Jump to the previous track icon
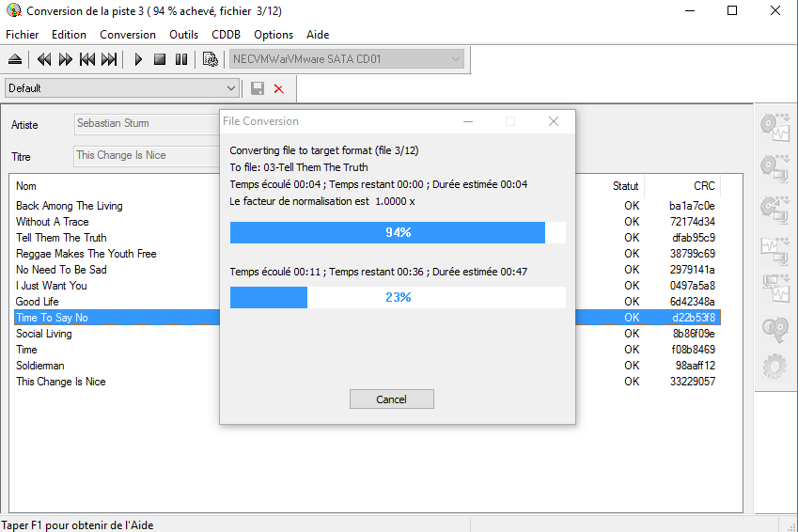The width and height of the screenshot is (798, 532). pos(87,59)
